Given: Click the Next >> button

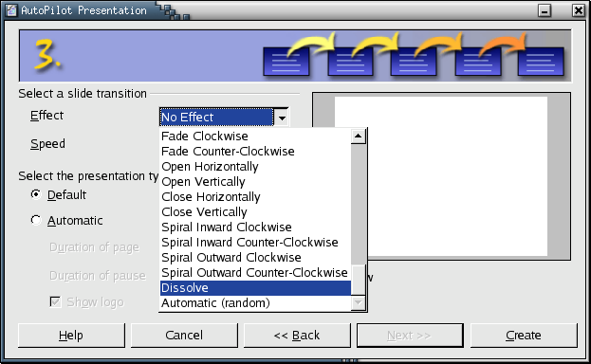Looking at the screenshot, I should (x=410, y=335).
